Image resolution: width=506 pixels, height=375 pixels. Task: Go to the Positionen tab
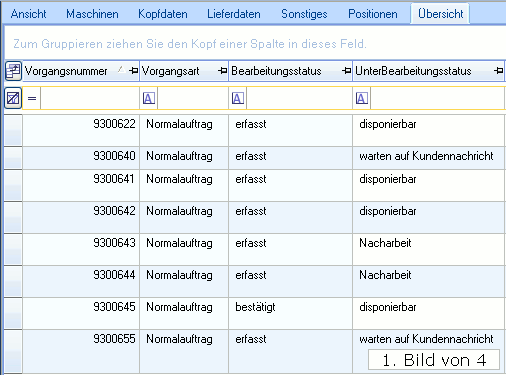pos(373,14)
